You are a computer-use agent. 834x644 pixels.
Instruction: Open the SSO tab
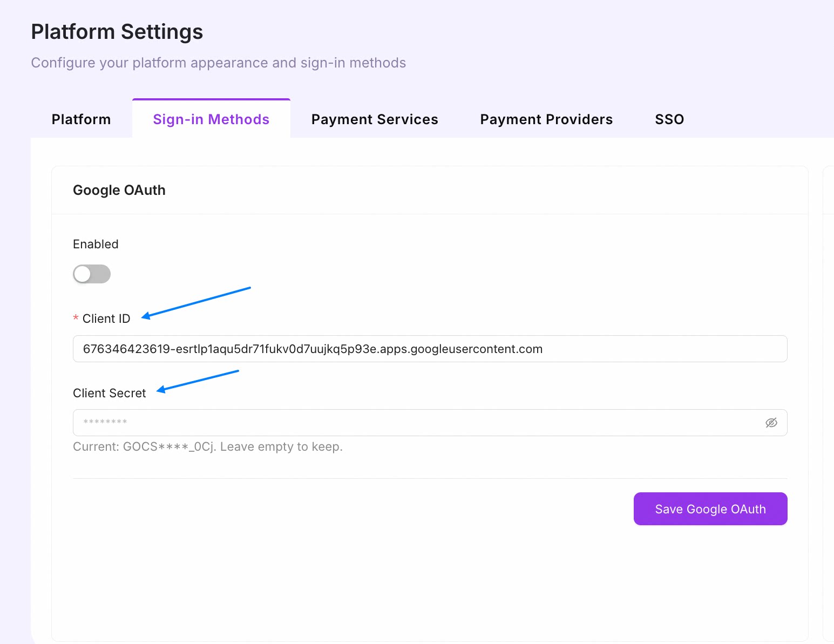pyautogui.click(x=669, y=119)
